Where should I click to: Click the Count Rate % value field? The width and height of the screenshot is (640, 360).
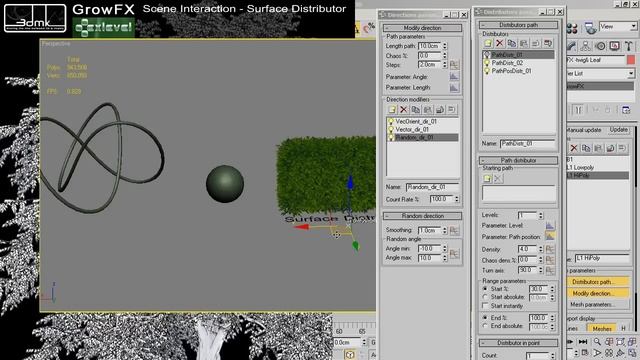click(x=442, y=199)
